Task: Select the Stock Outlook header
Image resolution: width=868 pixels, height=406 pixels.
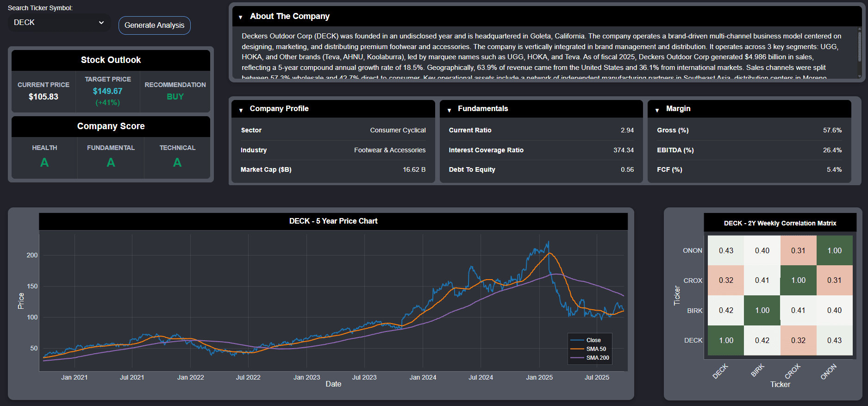Action: 111,60
